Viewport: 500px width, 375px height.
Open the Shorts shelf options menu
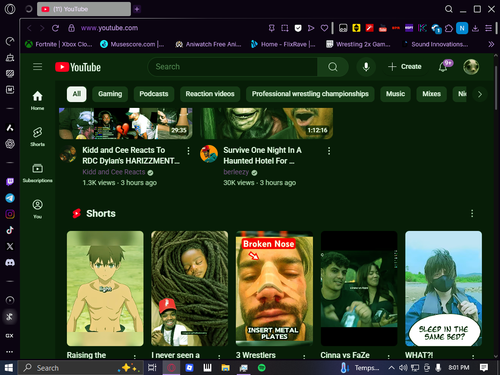tap(472, 213)
